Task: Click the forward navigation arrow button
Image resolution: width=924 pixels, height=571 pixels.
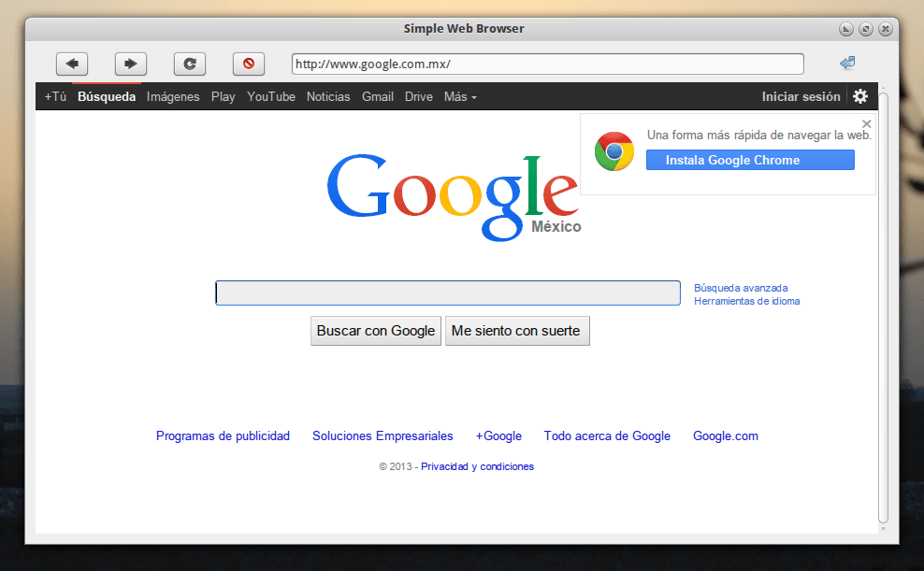Action: tap(131, 64)
